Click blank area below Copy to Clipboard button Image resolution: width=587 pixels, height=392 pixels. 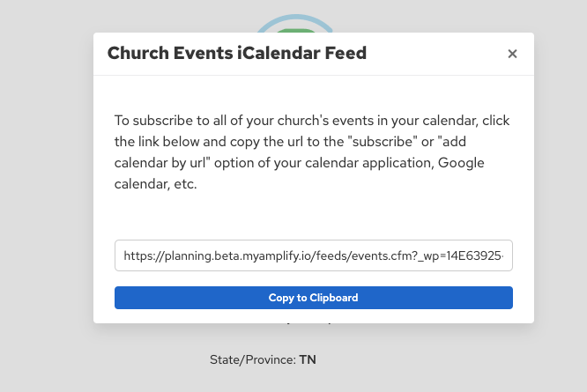[313, 316]
